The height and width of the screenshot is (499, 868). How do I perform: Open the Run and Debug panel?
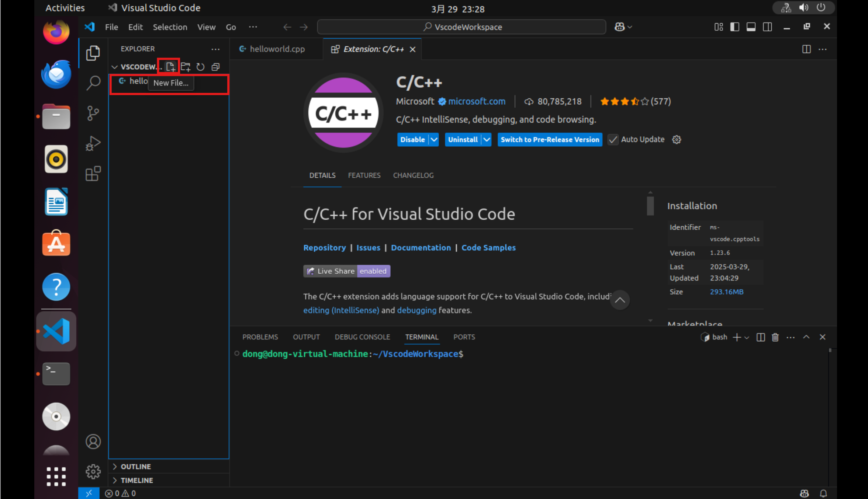click(93, 143)
